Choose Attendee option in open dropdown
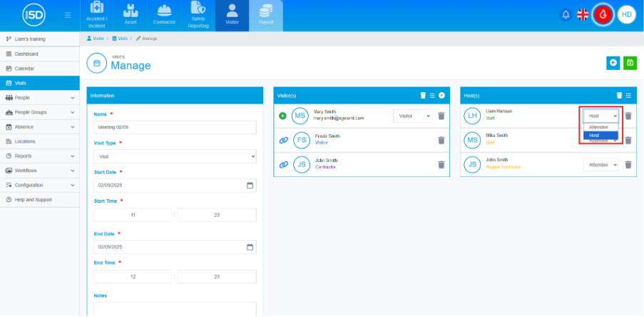644x317 pixels. coord(601,128)
